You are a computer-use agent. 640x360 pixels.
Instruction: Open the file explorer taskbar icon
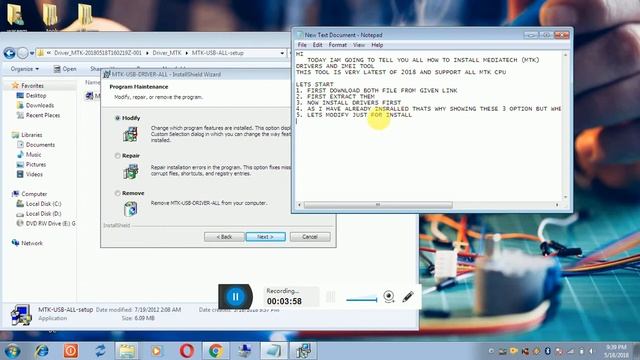click(x=127, y=351)
